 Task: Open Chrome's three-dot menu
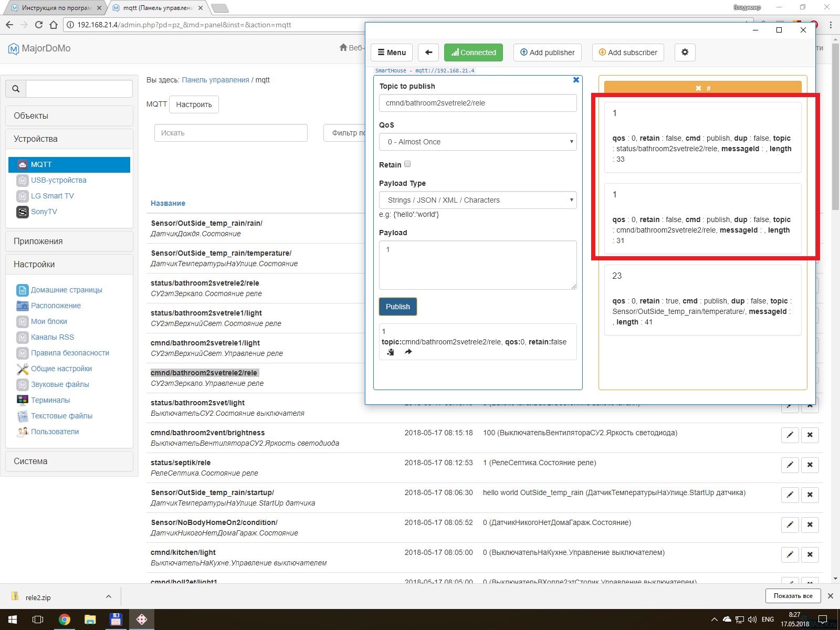[x=831, y=25]
